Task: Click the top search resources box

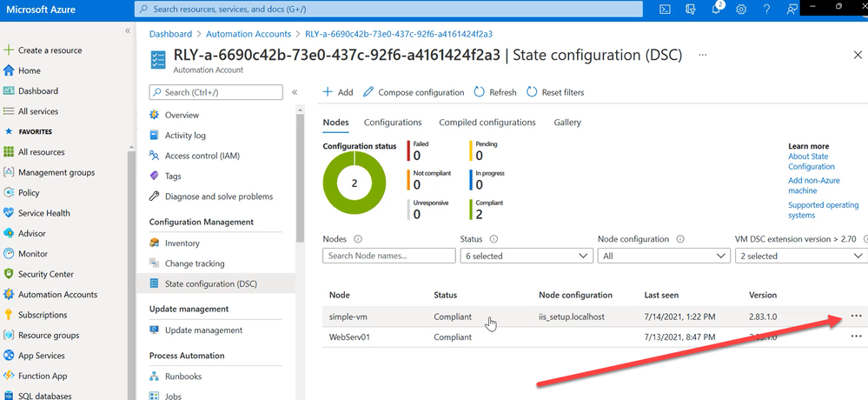Action: pos(388,9)
